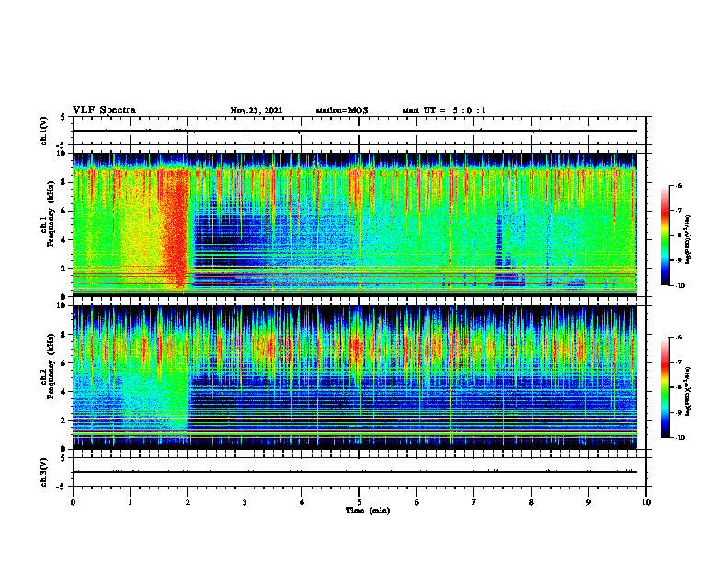This screenshot has width=728, height=563.
Task: Click the "4" frequency tick of ch.1 spectrogram
Action: click(65, 240)
